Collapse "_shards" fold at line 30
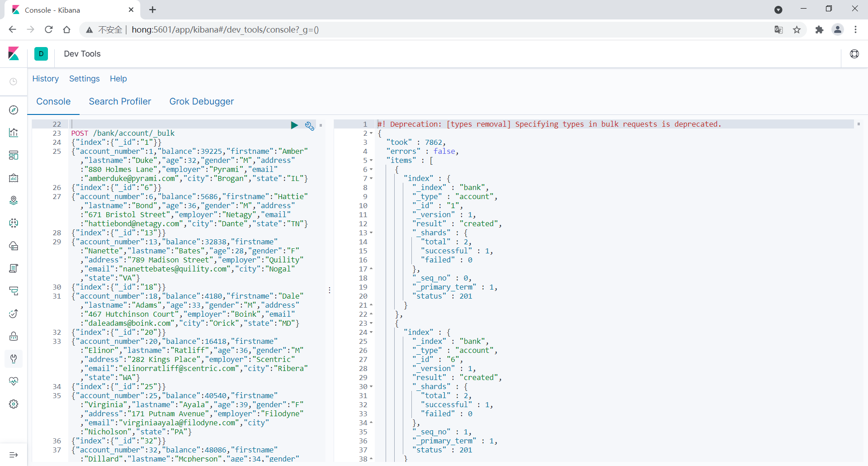The image size is (868, 466). (371, 387)
